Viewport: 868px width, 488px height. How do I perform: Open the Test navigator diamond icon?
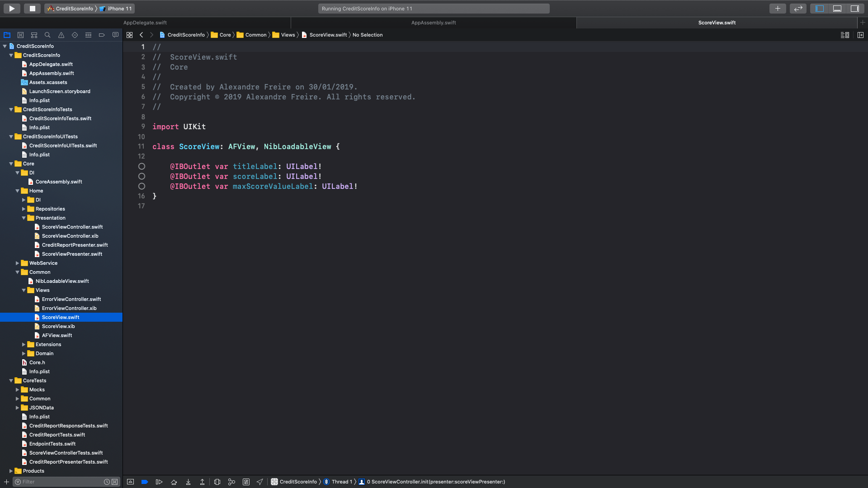(74, 35)
